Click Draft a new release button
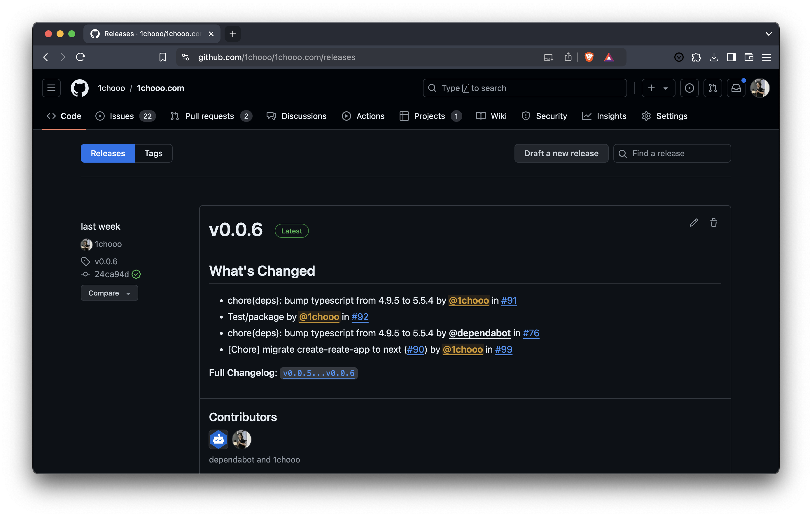Viewport: 812px width, 517px height. tap(561, 153)
